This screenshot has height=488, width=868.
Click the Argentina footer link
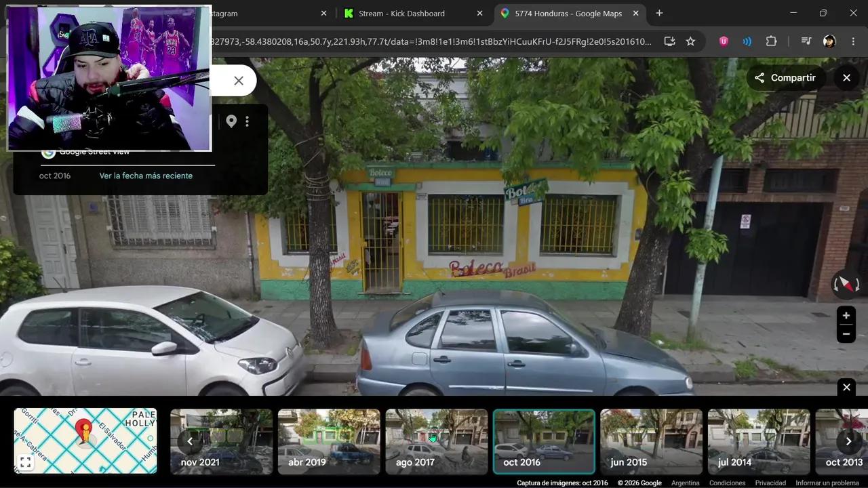click(x=685, y=483)
